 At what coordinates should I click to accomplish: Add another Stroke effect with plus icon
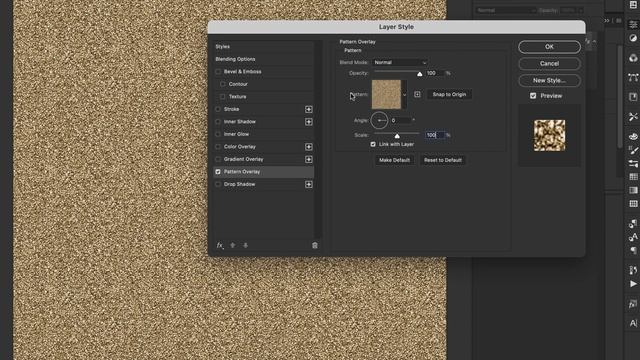click(x=309, y=109)
